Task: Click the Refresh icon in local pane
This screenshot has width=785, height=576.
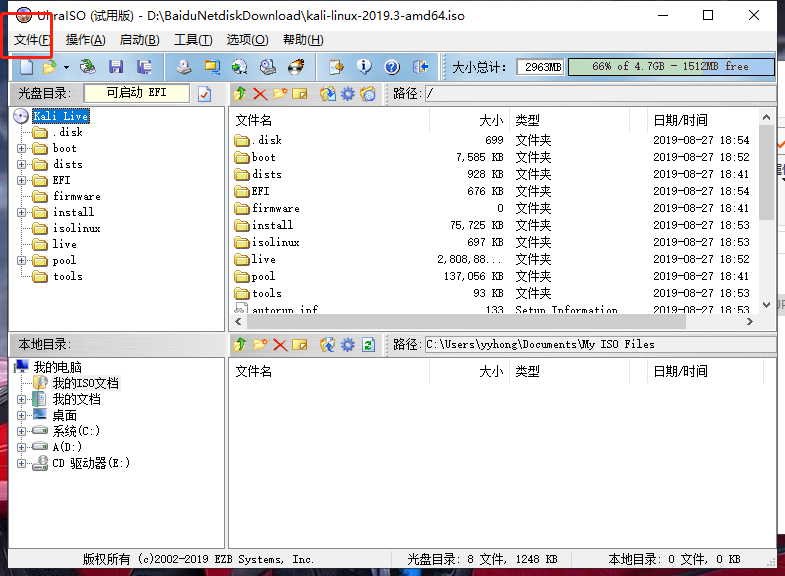Action: pos(368,345)
